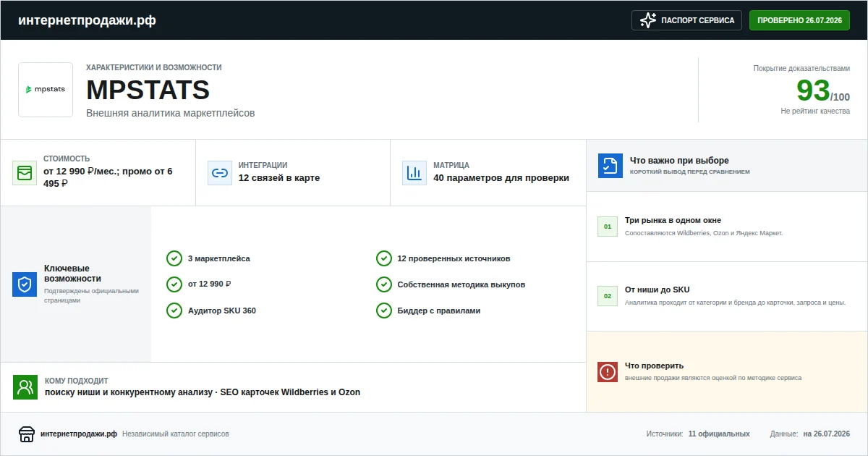Click the text 'Собственная методика выкупов'
Image resolution: width=868 pixels, height=456 pixels.
click(461, 284)
